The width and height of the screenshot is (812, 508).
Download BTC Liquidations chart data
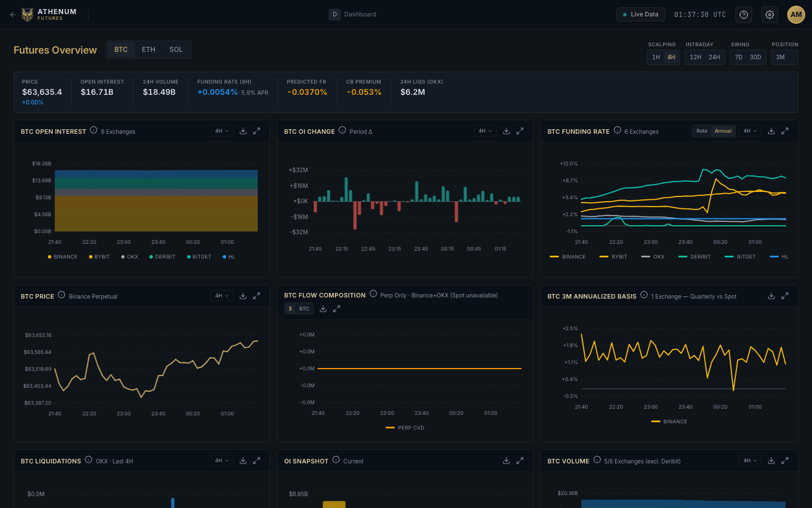[243, 461]
